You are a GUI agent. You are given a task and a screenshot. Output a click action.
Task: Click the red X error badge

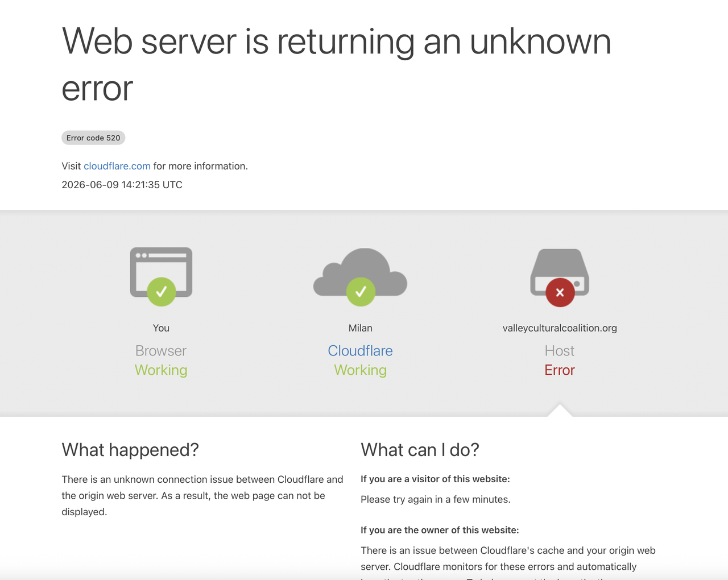(560, 292)
